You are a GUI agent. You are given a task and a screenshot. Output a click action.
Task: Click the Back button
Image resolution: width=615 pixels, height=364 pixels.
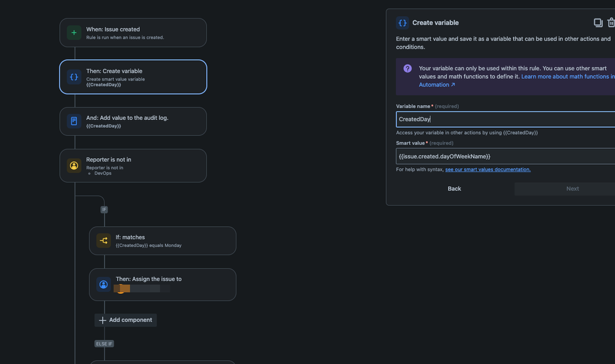coord(454,188)
